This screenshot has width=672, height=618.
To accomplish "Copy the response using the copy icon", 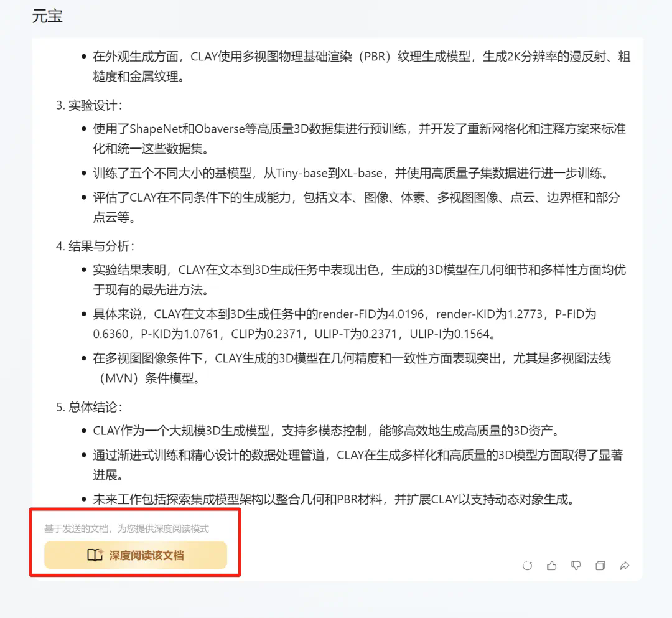I will pyautogui.click(x=600, y=566).
